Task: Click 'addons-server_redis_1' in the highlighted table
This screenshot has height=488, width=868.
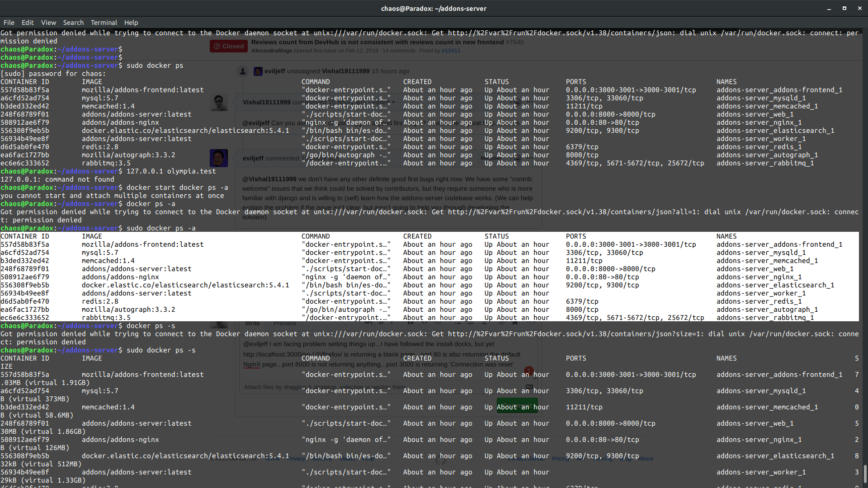Action: tap(759, 301)
